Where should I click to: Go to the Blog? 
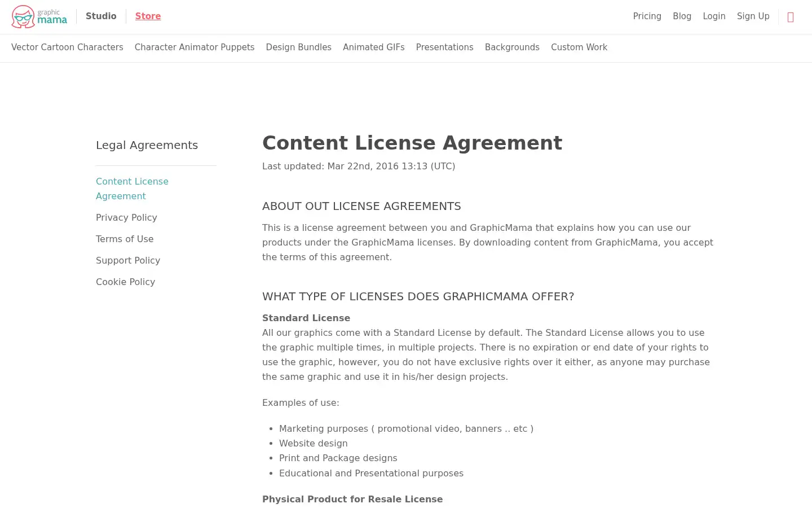coord(682,16)
